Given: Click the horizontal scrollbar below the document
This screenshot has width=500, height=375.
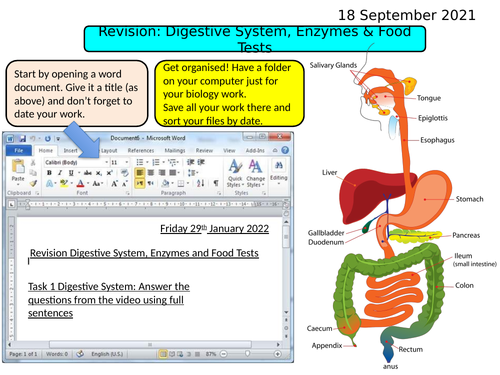Looking at the screenshot, I should [x=150, y=344].
